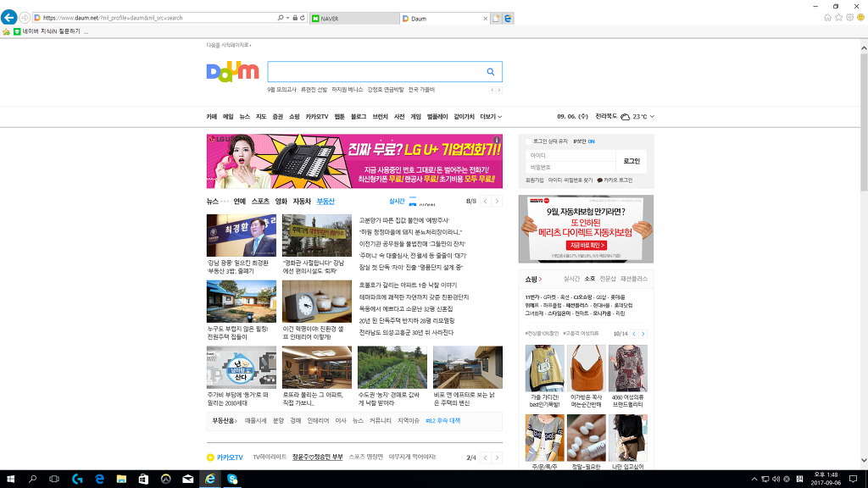
Task: Click the page vertical scrollbar down arrow
Action: pos(864,460)
